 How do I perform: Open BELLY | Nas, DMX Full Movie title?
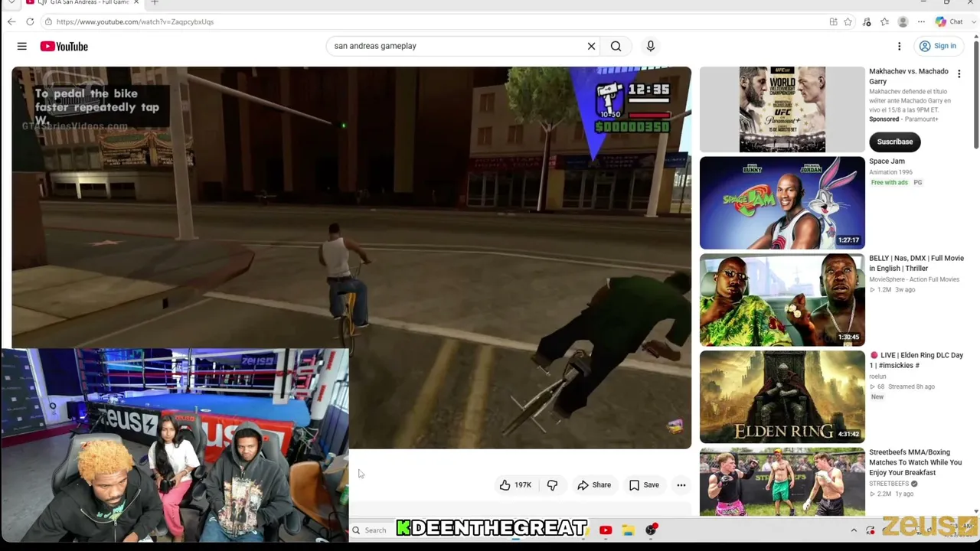click(x=916, y=263)
